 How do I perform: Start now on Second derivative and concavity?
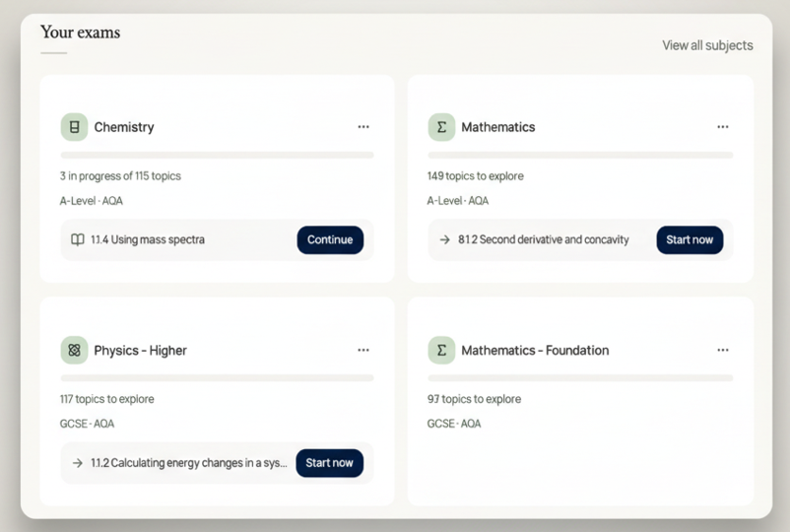point(690,239)
